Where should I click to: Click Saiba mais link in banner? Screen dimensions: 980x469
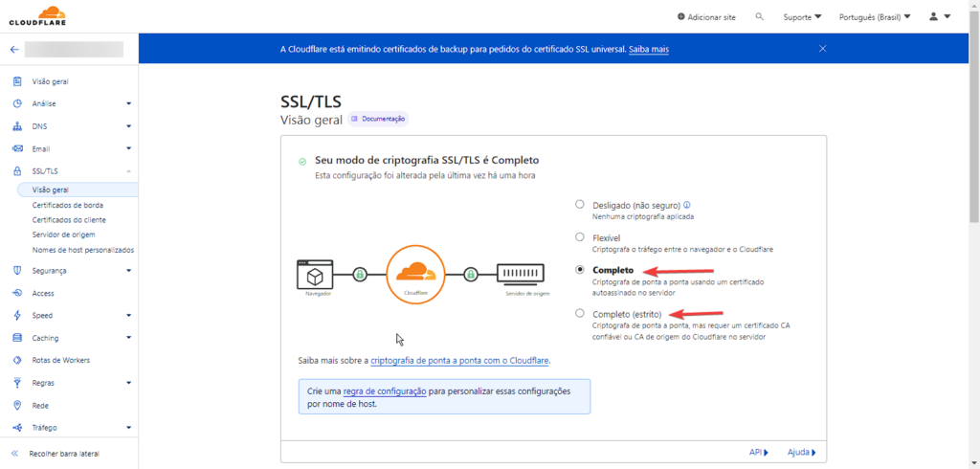click(649, 49)
